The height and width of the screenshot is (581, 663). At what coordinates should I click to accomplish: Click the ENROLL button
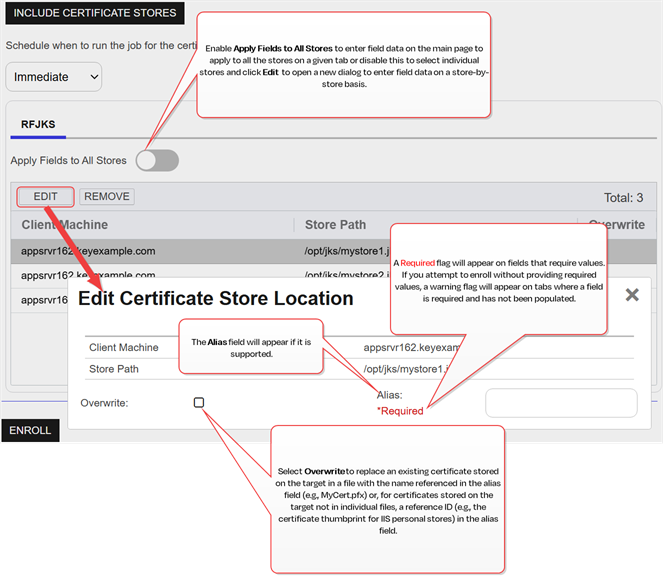tap(30, 430)
